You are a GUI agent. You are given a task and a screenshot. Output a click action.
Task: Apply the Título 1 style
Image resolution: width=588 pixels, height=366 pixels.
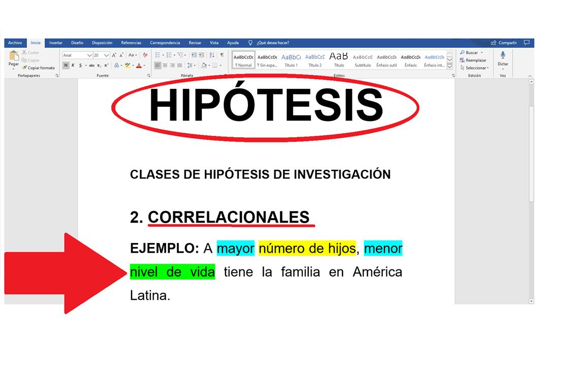pos(291,60)
